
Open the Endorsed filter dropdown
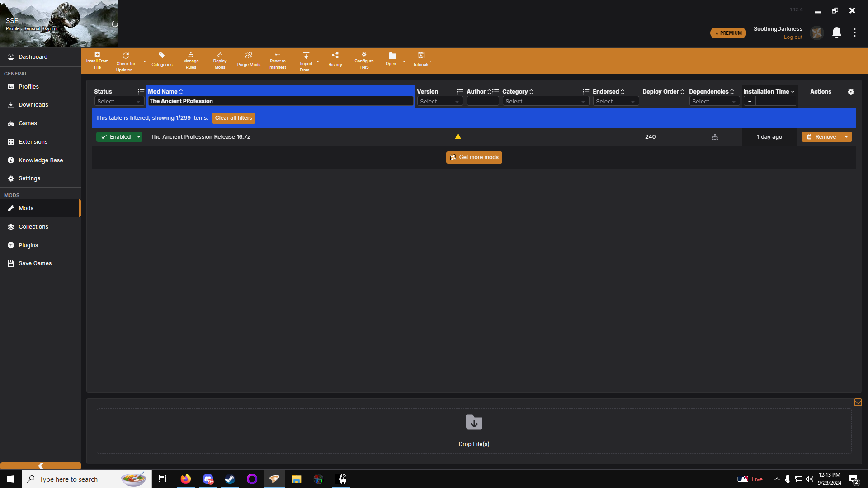click(x=616, y=102)
